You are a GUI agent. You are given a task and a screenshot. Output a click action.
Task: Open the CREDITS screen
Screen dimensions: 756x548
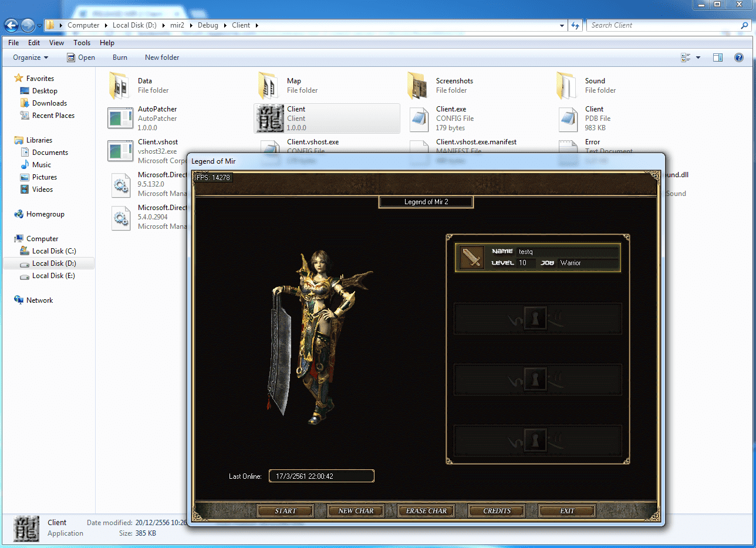tap(497, 511)
